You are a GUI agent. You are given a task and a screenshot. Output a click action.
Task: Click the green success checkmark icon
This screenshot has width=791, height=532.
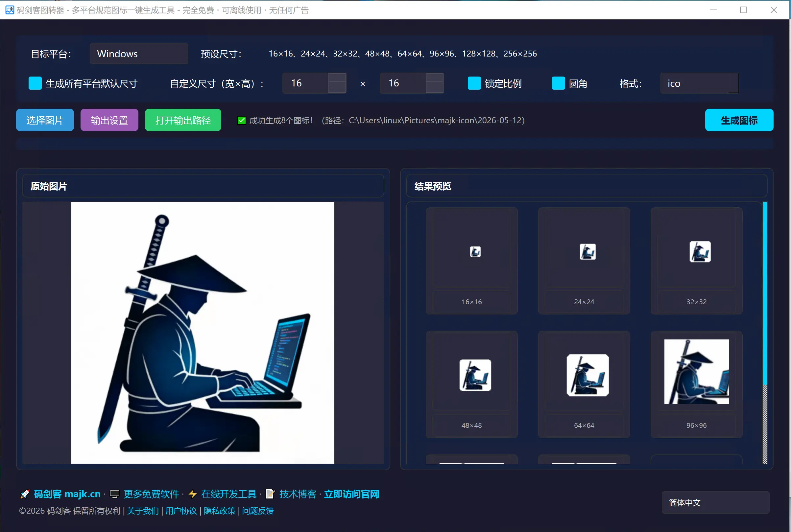tap(241, 121)
